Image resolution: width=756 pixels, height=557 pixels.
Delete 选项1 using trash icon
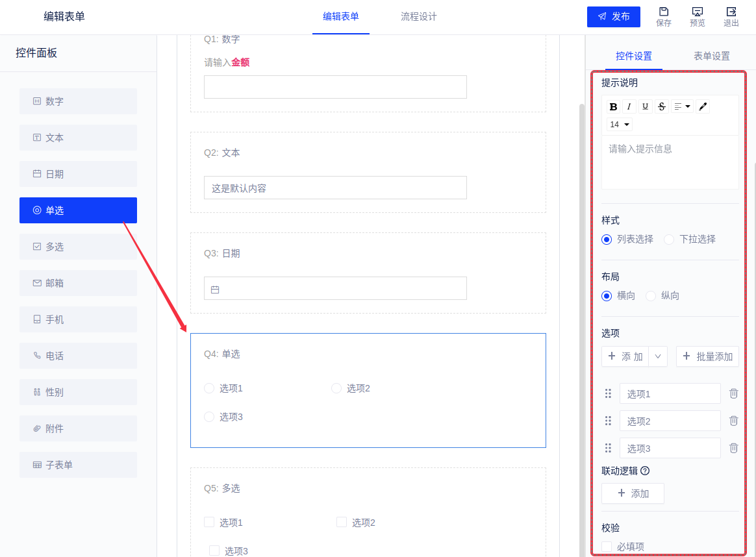click(733, 393)
